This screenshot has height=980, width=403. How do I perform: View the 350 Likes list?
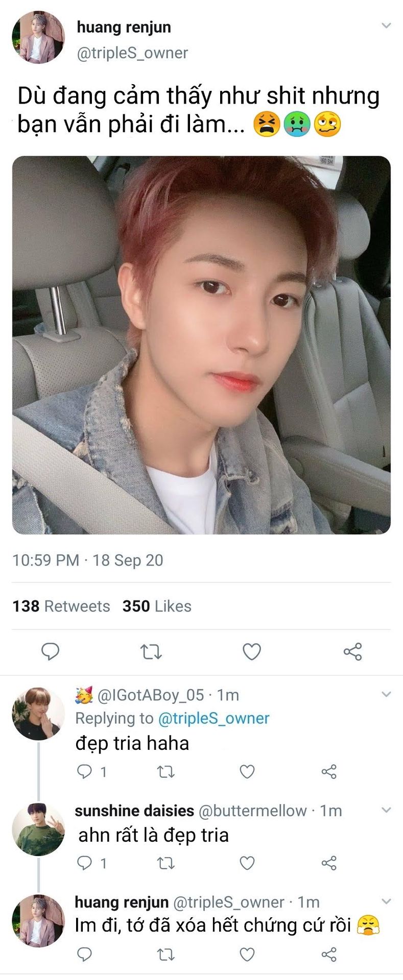click(x=157, y=606)
